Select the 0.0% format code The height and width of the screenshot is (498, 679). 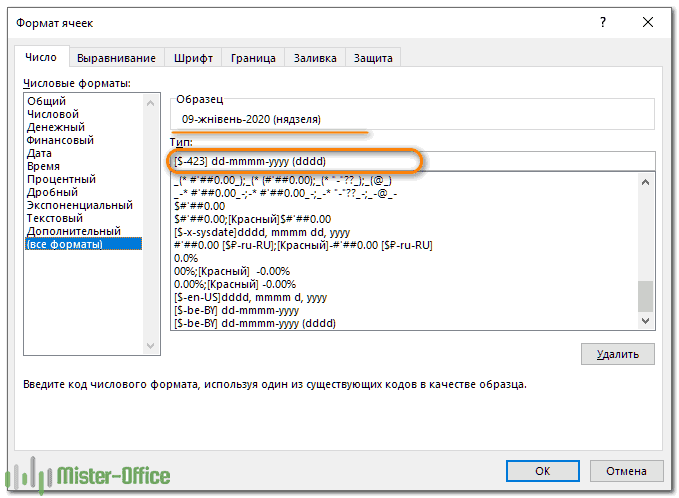pos(184,258)
